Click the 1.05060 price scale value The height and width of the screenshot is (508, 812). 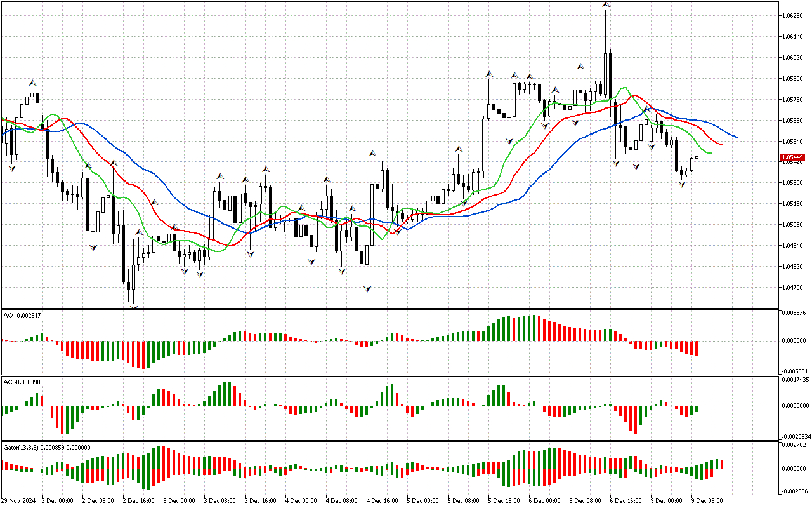[x=794, y=225]
